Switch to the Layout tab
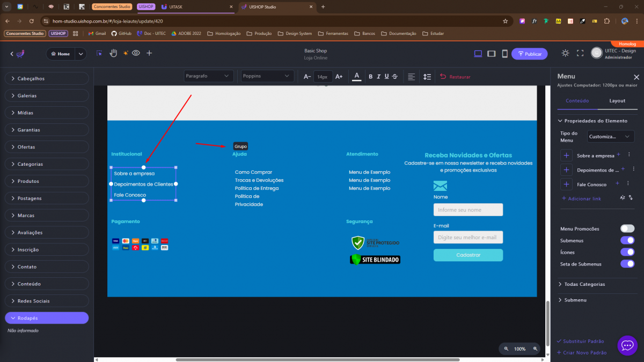This screenshot has width=644, height=362. 617,101
